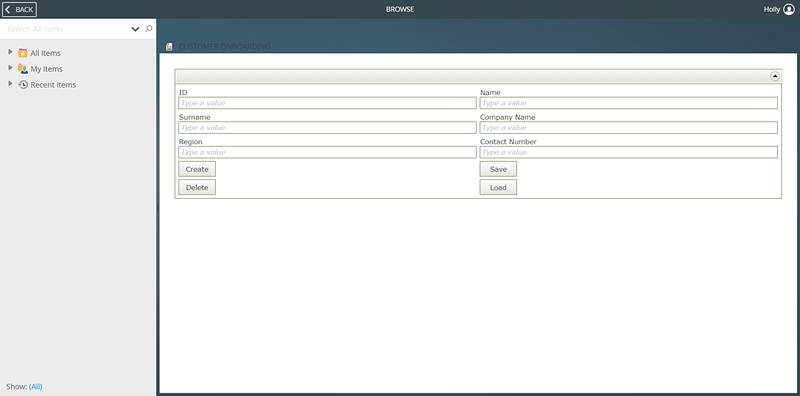Expand the My Items tree node
Viewport: 800px width, 396px height.
[10, 68]
